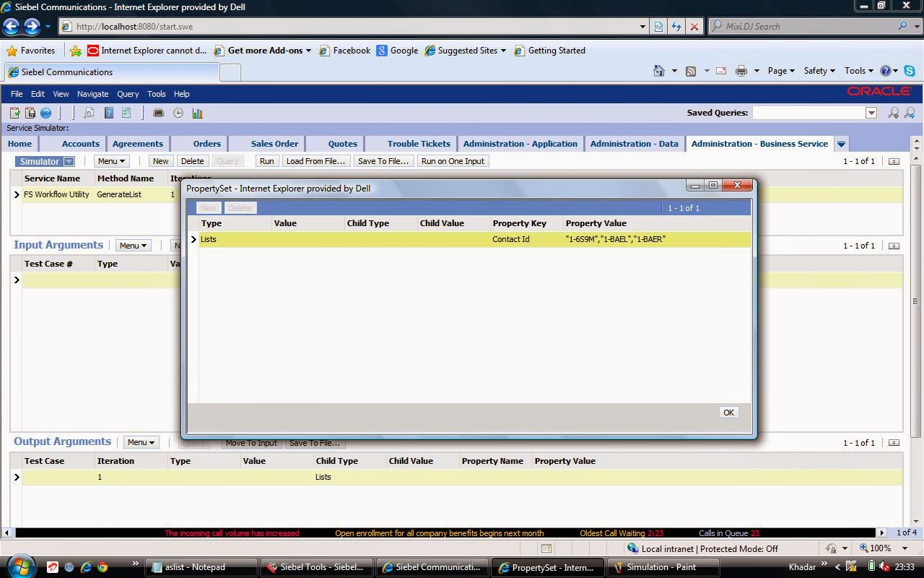The image size is (924, 578).
Task: Toggle form/list view icon in Input Arguments applet
Action: 894,246
